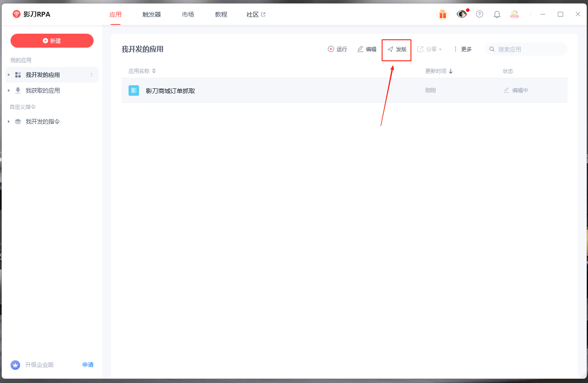588x383 pixels.
Task: Click the 我开发的指令 layers icon
Action: tap(18, 122)
